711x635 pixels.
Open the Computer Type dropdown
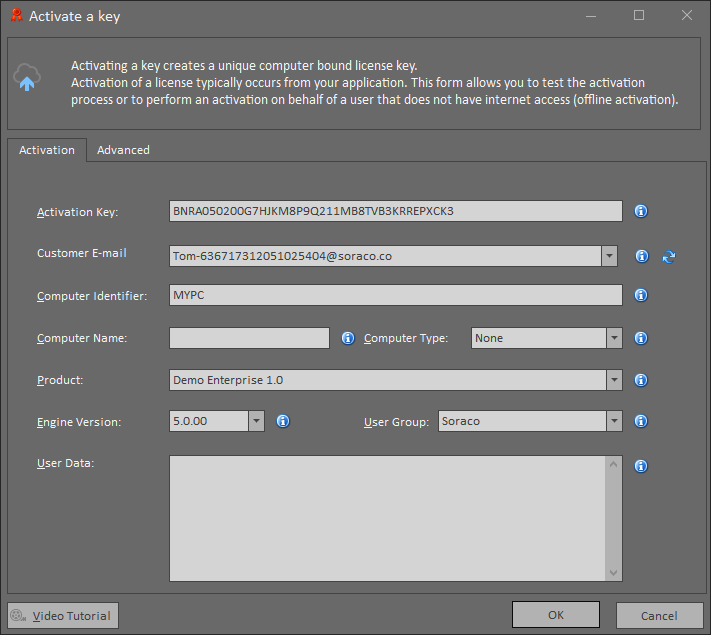pyautogui.click(x=614, y=338)
